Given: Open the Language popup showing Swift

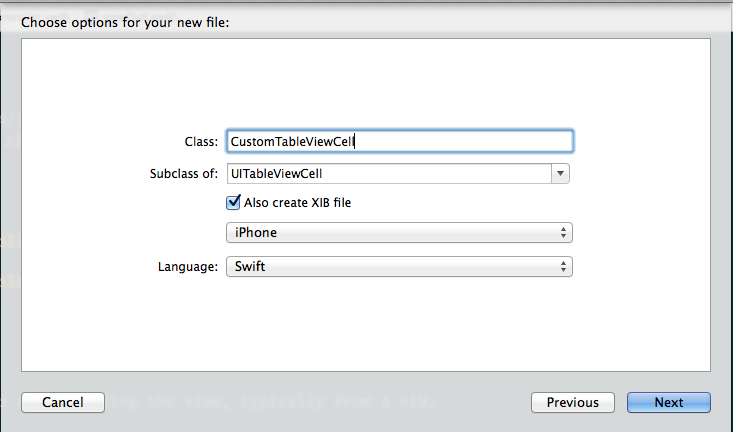Looking at the screenshot, I should [x=399, y=267].
